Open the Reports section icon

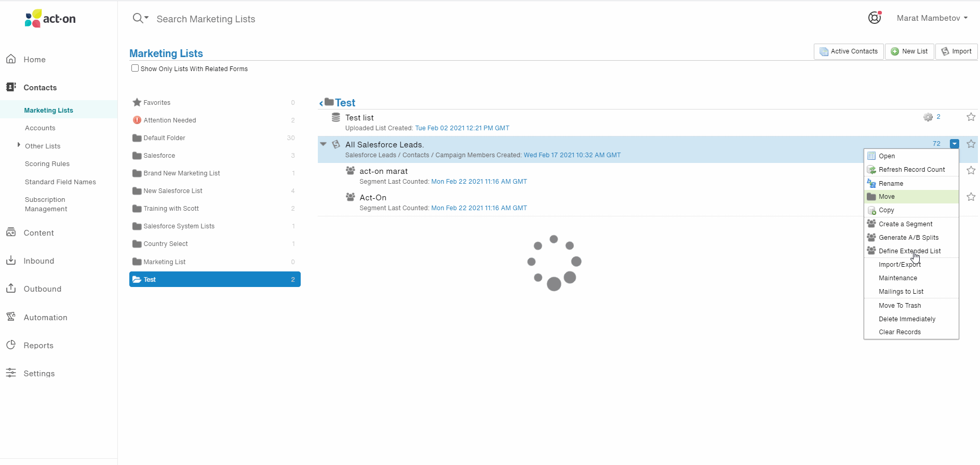click(x=11, y=345)
